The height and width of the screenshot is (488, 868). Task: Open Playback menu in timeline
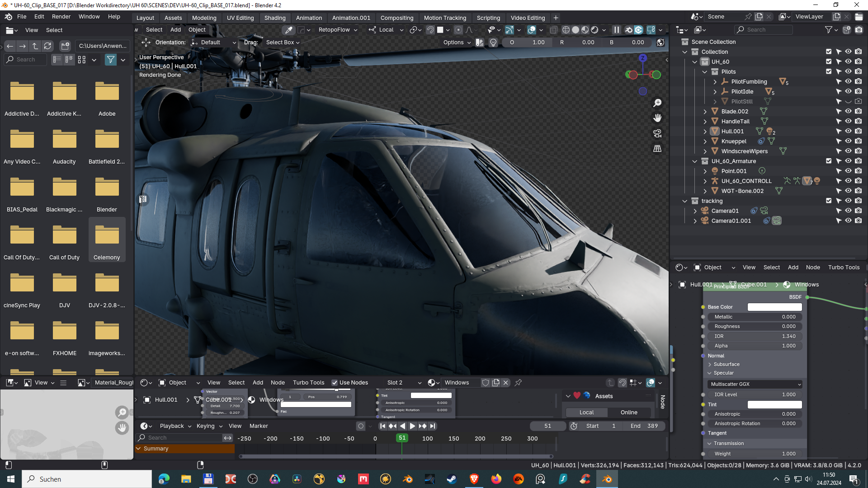[x=175, y=426]
